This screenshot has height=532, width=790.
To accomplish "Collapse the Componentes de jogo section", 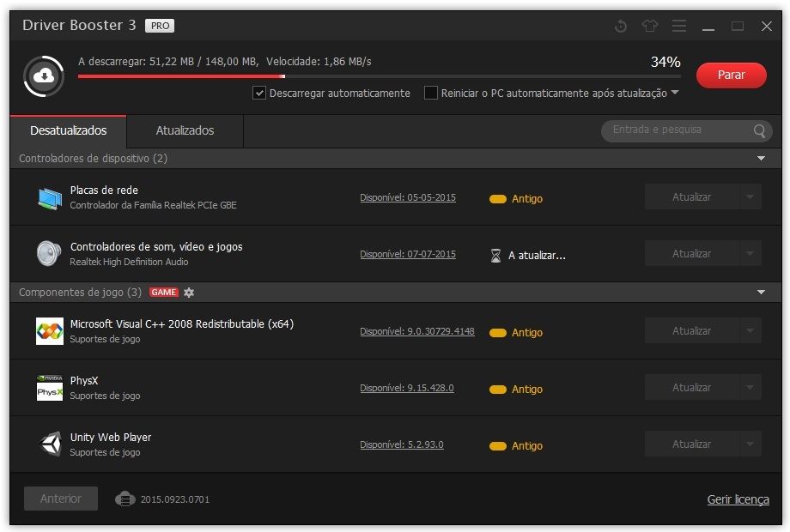I will (761, 293).
